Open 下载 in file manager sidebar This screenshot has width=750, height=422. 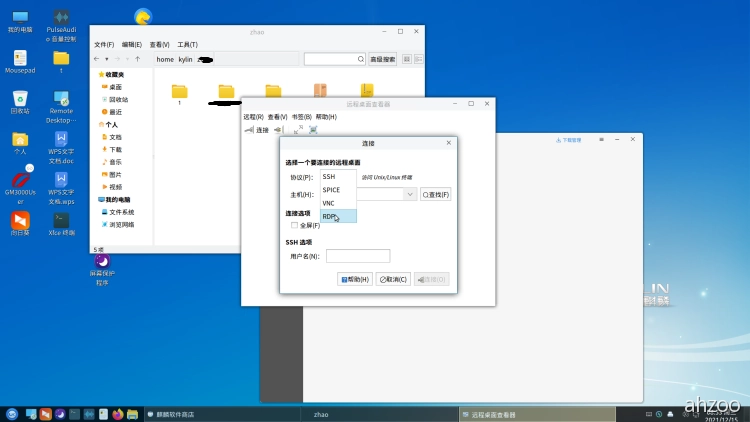(x=115, y=149)
